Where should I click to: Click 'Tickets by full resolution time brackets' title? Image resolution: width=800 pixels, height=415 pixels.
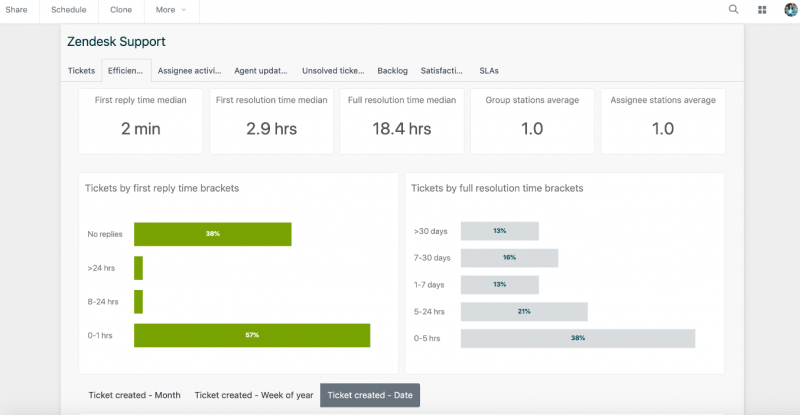(x=497, y=188)
